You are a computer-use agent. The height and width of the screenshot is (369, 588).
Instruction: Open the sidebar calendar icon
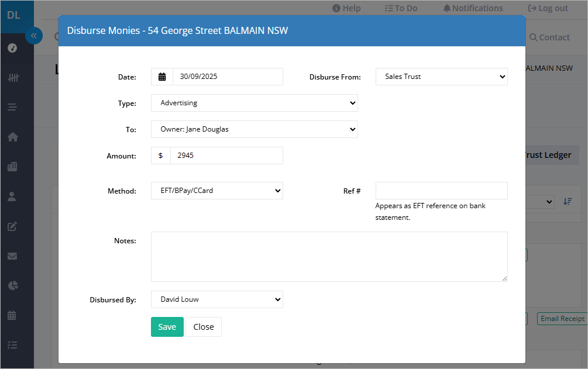[x=12, y=315]
